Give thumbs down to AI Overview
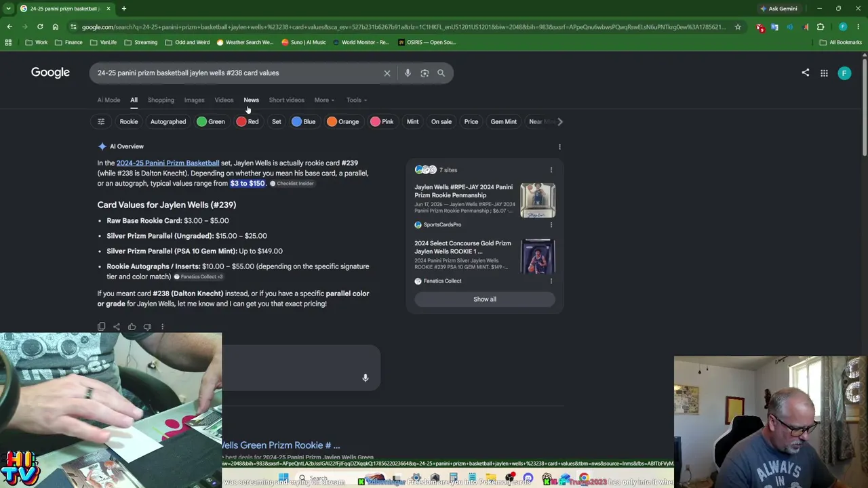The height and width of the screenshot is (488, 868). coord(147,327)
